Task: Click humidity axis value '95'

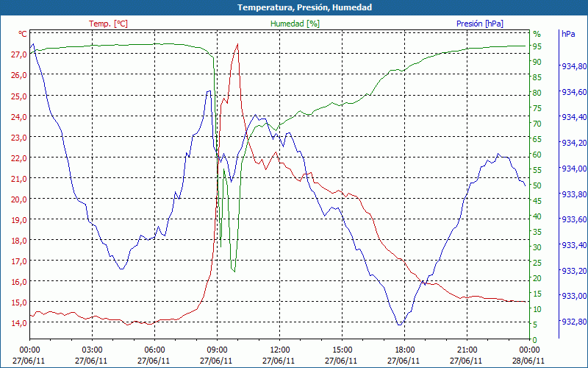Action: pyautogui.click(x=537, y=46)
